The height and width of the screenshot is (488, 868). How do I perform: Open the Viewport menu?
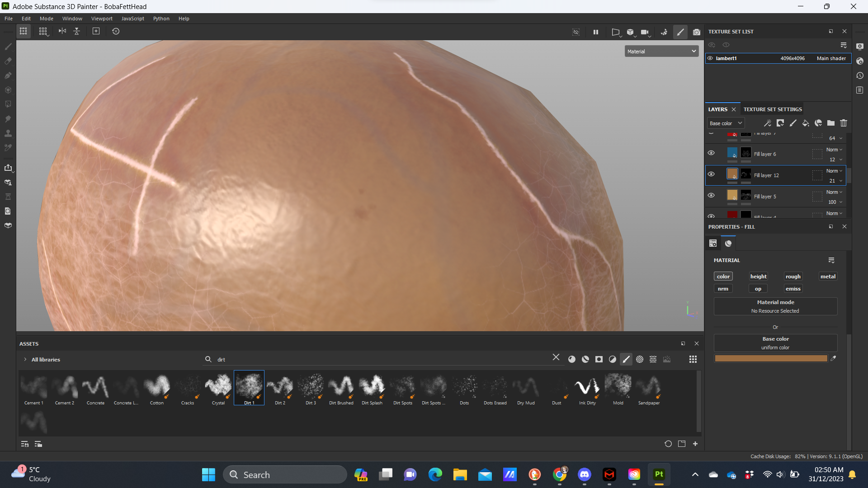pos(102,19)
